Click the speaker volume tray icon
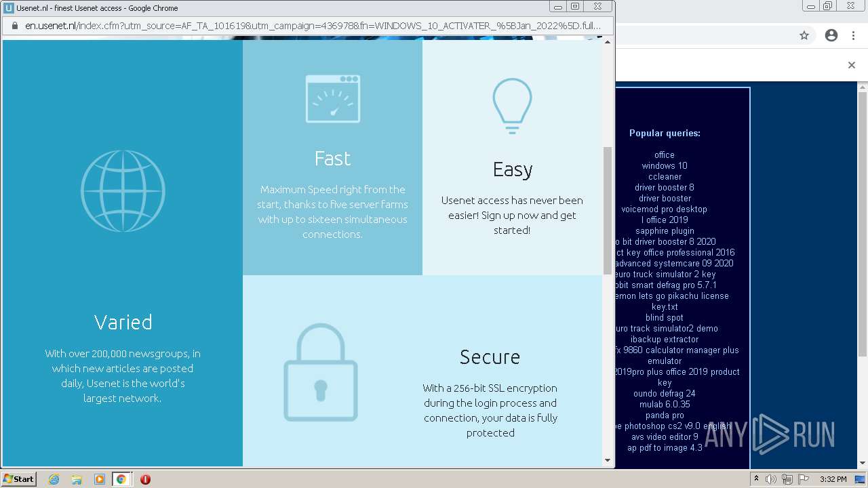 [771, 479]
